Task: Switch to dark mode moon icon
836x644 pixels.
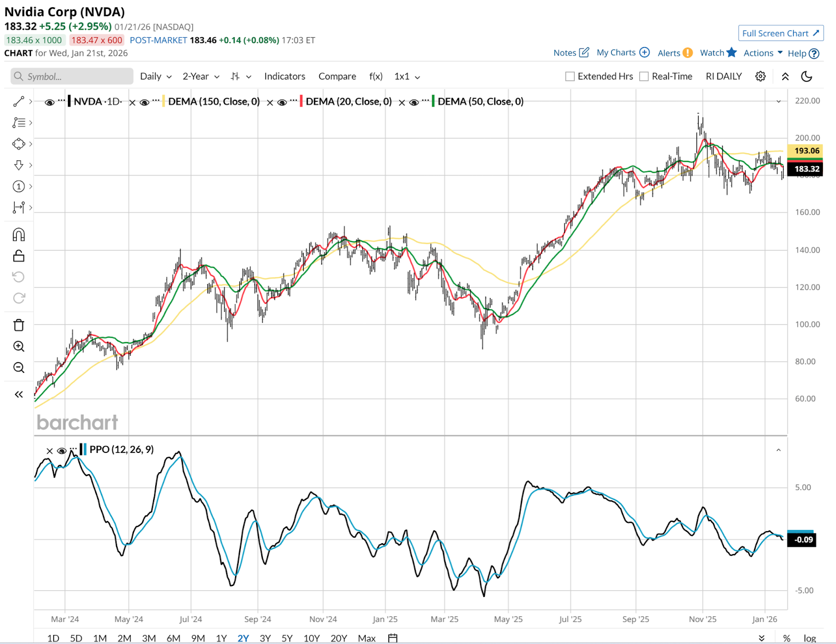Action: (806, 76)
